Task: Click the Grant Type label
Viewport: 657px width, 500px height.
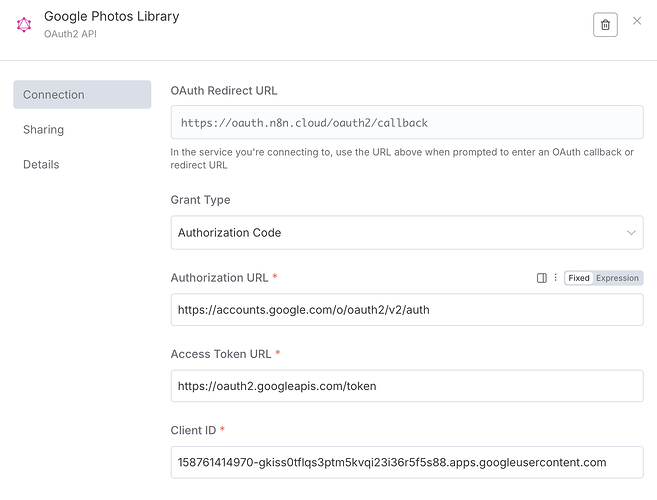Action: point(200,200)
